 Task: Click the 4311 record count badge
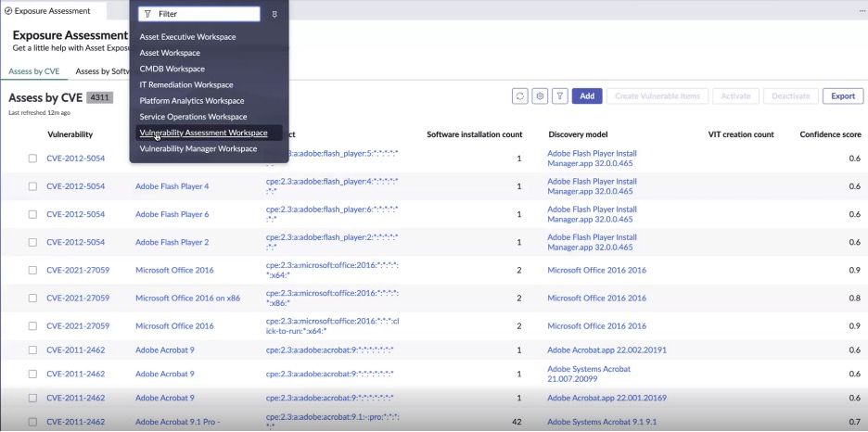tap(100, 98)
